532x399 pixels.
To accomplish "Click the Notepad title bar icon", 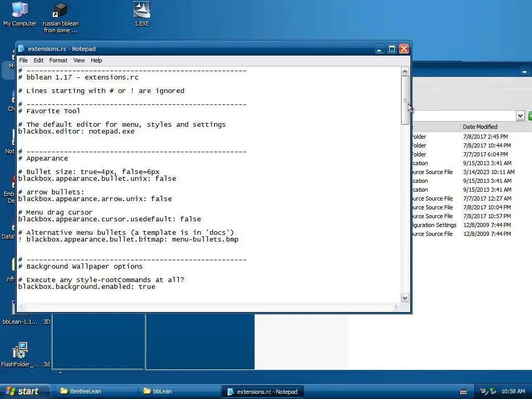I will [x=21, y=48].
